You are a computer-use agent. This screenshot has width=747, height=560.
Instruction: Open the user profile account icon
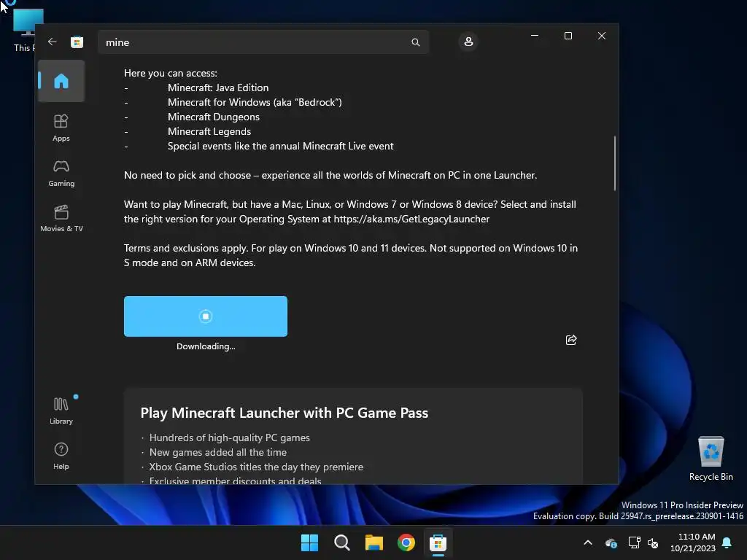pyautogui.click(x=468, y=42)
